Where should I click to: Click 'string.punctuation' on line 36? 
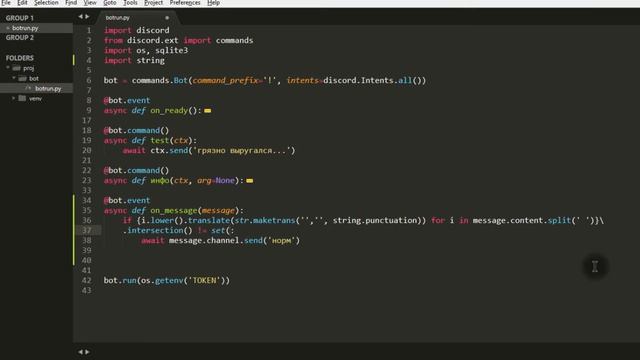(375, 220)
